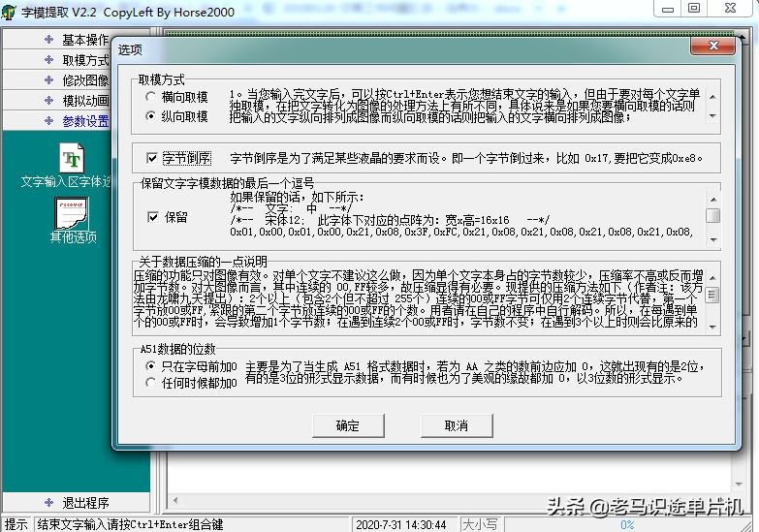Open the 文字输入区字体选择 icon

pos(72,158)
